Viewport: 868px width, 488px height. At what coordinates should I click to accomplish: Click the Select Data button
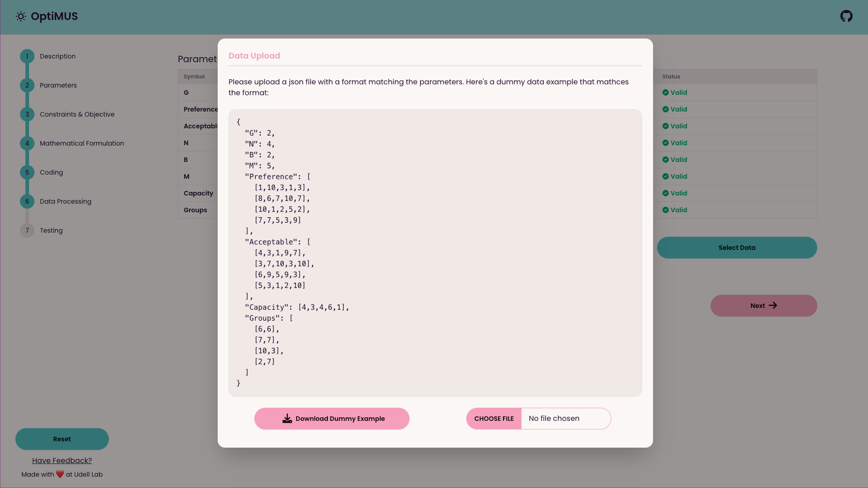pos(736,248)
